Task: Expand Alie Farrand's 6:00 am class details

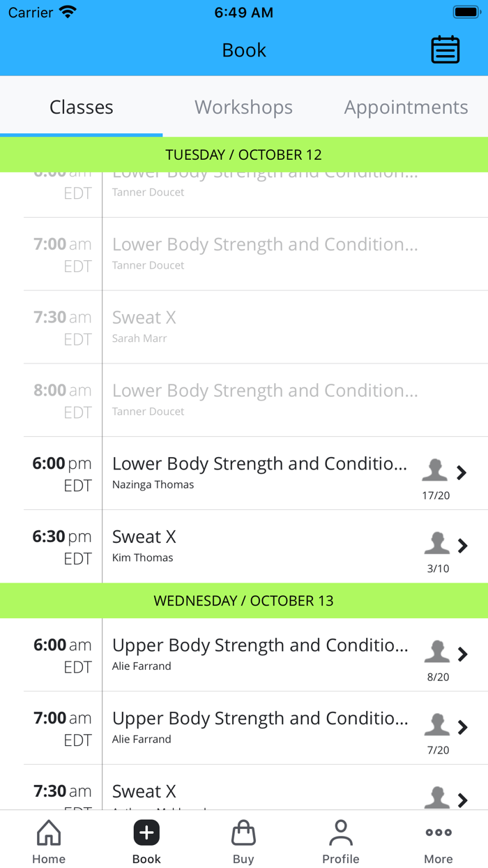Action: [x=462, y=654]
